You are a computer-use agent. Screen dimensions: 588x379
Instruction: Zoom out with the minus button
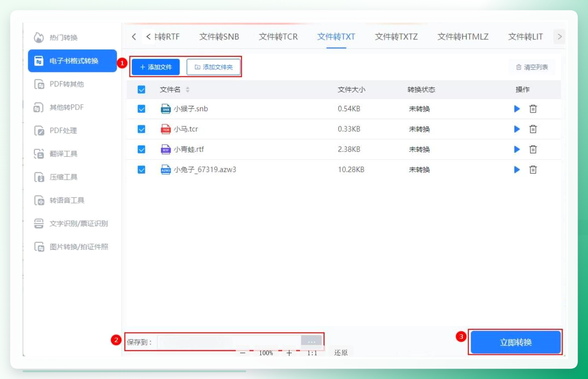(x=243, y=353)
